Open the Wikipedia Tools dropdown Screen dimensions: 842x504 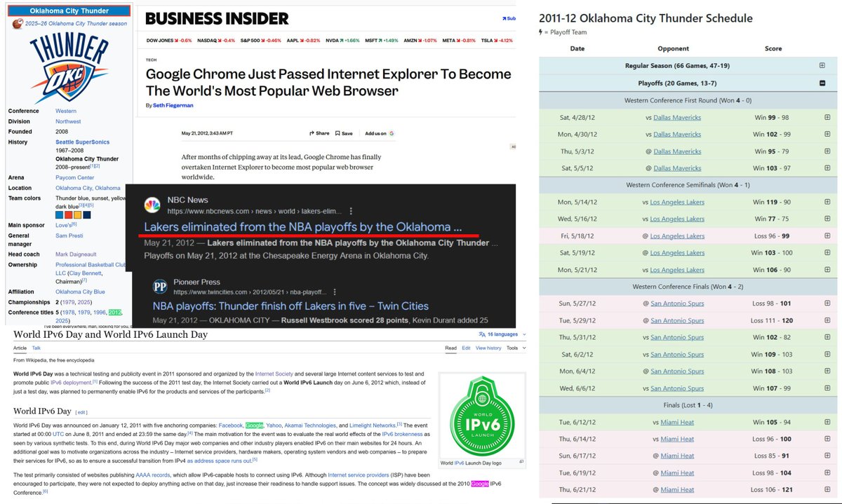[x=515, y=348]
